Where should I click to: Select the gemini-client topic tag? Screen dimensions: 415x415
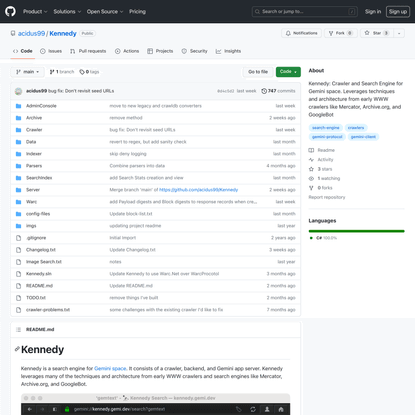[x=363, y=137]
